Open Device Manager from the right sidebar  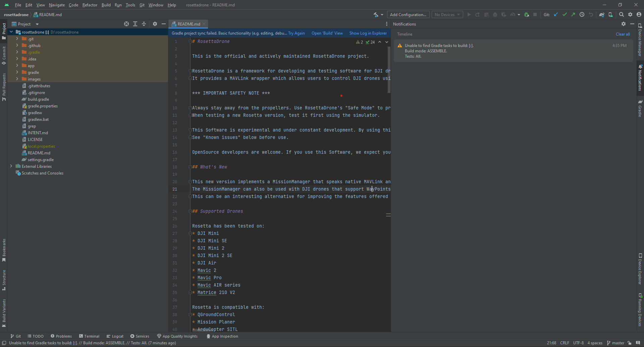[640, 40]
